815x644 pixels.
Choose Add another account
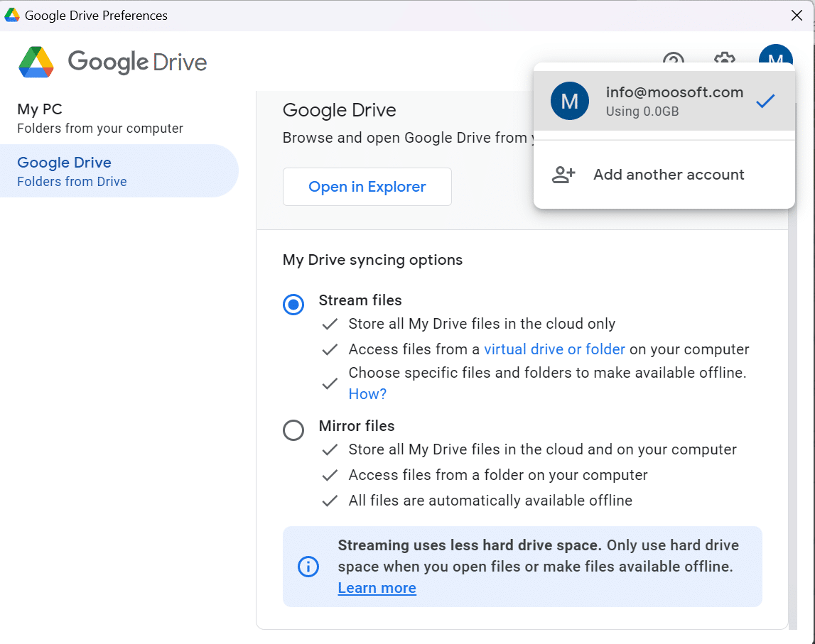click(x=664, y=175)
